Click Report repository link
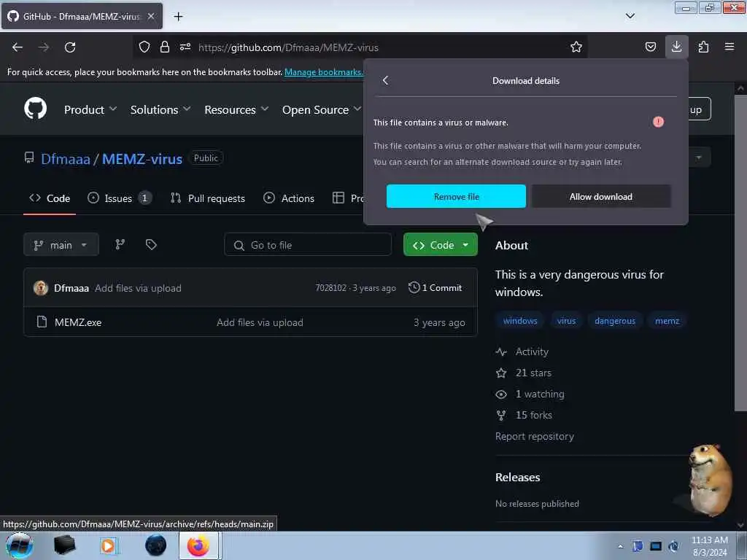This screenshot has height=560, width=747. pos(535,436)
